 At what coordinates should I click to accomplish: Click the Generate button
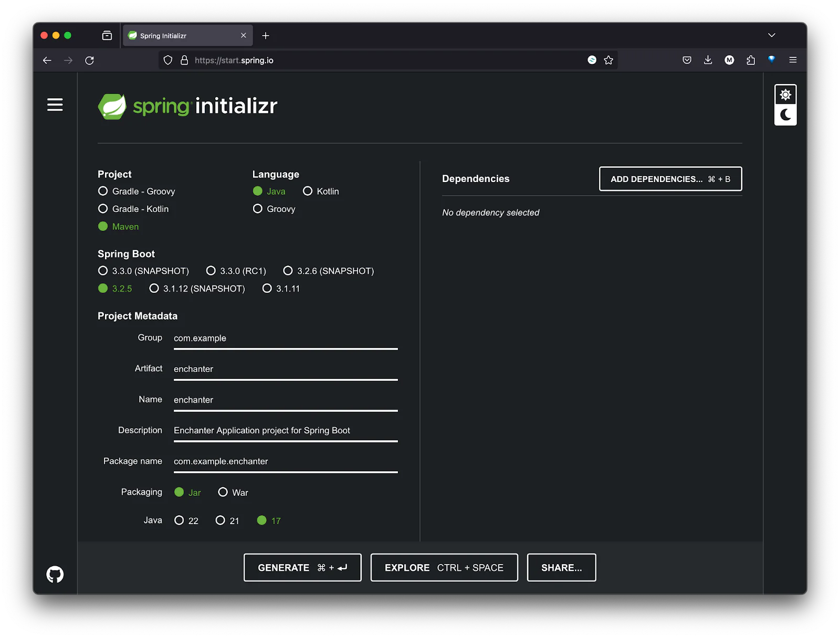(x=302, y=568)
